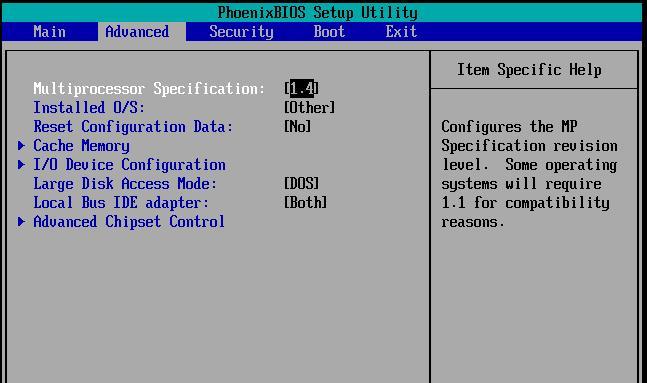
Task: Click the Item Specific Help heading
Action: click(529, 70)
